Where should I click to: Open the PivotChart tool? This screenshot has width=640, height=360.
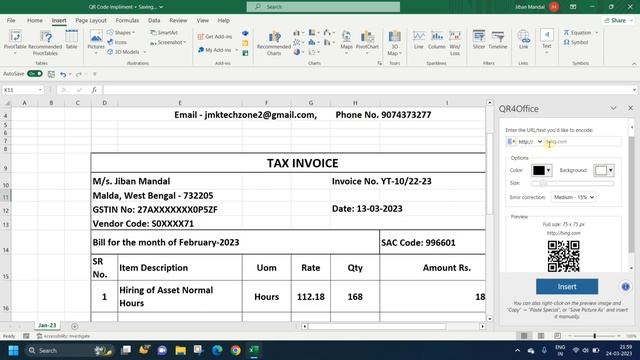point(367,42)
